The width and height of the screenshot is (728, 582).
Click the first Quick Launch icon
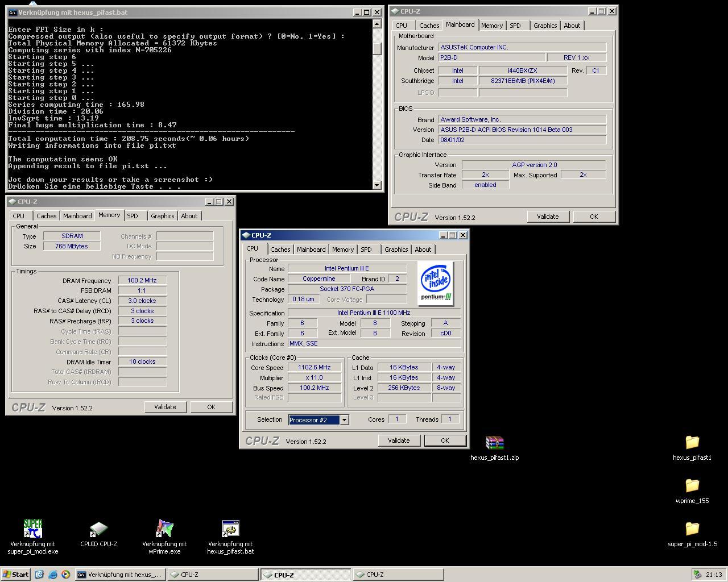click(x=39, y=575)
